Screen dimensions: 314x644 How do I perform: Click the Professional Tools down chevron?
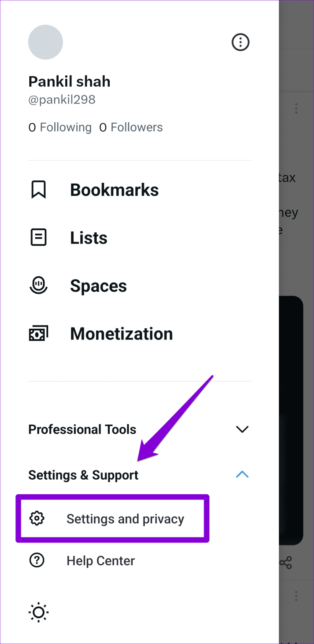pyautogui.click(x=242, y=429)
